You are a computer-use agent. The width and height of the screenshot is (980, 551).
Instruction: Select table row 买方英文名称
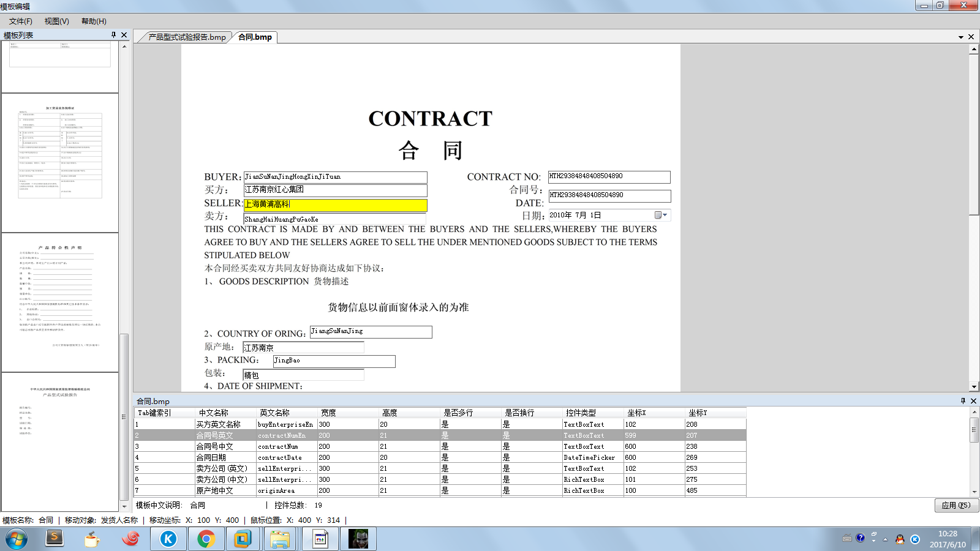point(440,424)
